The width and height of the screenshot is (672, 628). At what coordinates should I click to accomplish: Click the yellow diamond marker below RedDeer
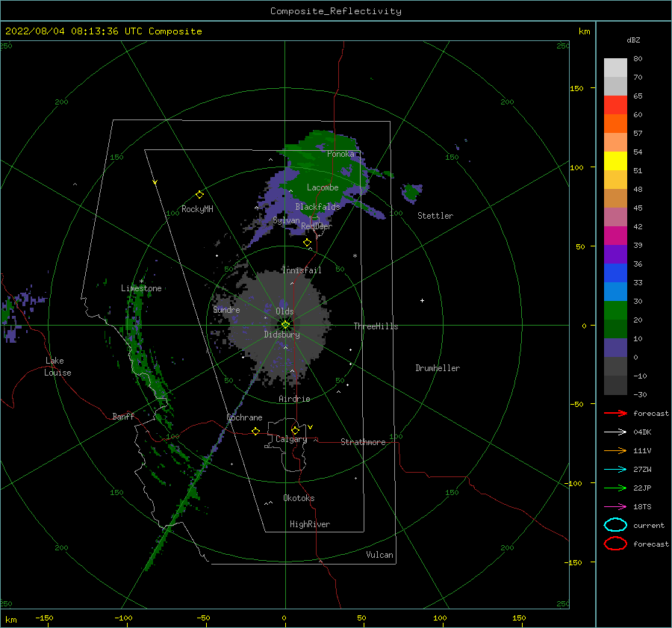tap(307, 243)
